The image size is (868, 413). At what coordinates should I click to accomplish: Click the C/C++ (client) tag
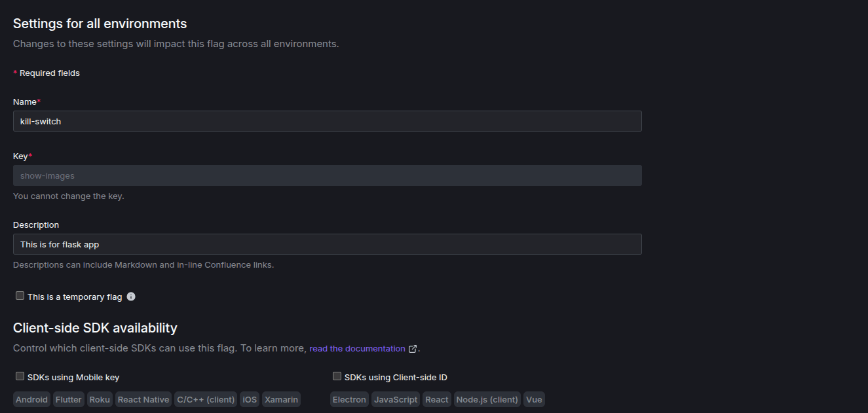(206, 399)
